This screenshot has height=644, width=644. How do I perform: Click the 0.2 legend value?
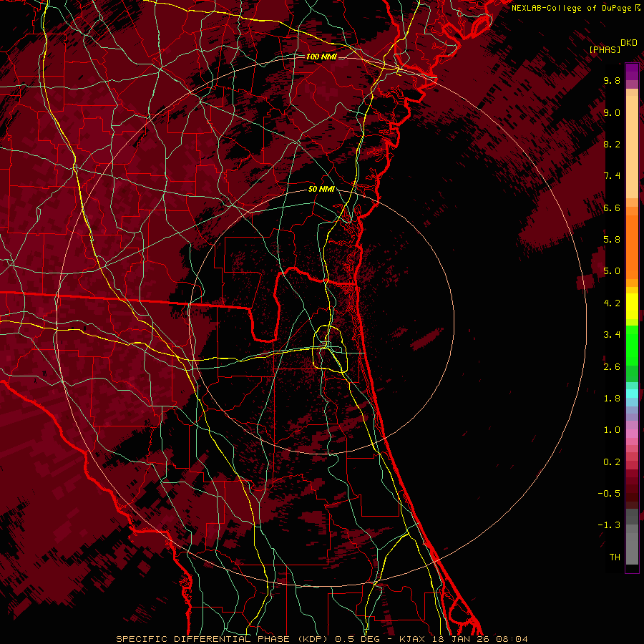tap(612, 462)
